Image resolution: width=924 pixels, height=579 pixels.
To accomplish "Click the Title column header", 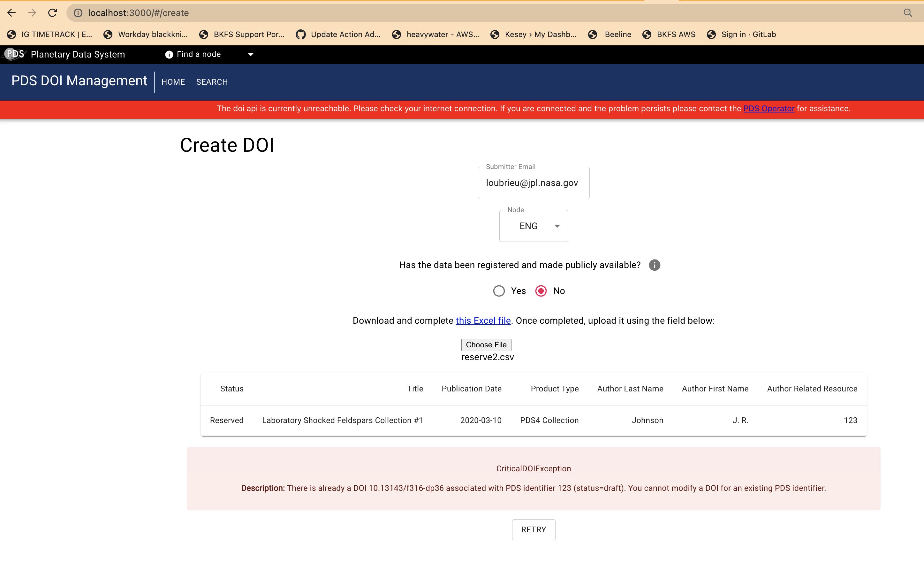I will pyautogui.click(x=415, y=389).
